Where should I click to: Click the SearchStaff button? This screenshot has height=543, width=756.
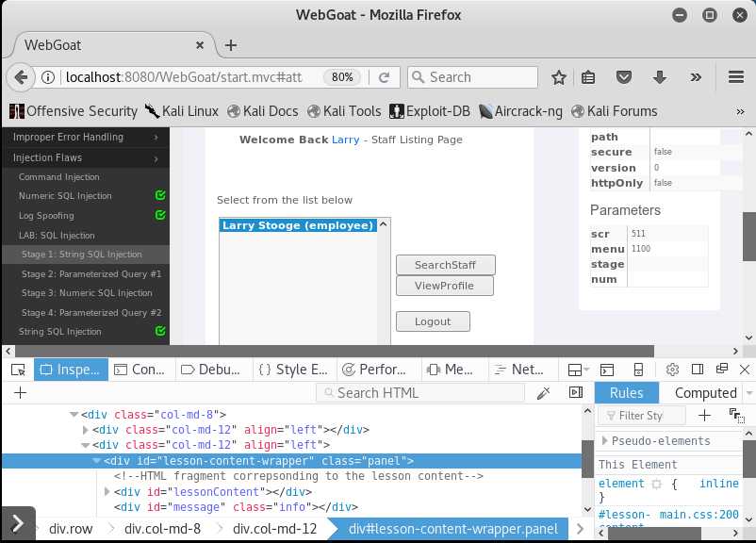point(446,265)
